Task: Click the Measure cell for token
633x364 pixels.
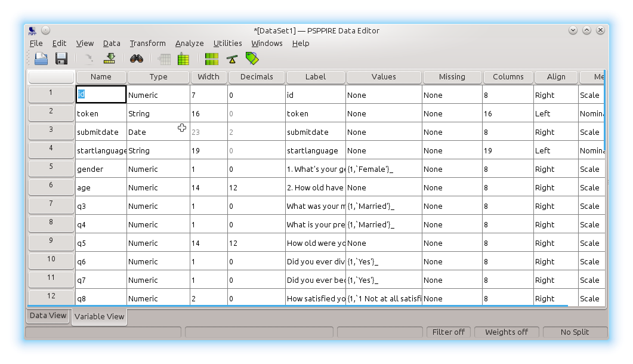Action: tap(591, 113)
